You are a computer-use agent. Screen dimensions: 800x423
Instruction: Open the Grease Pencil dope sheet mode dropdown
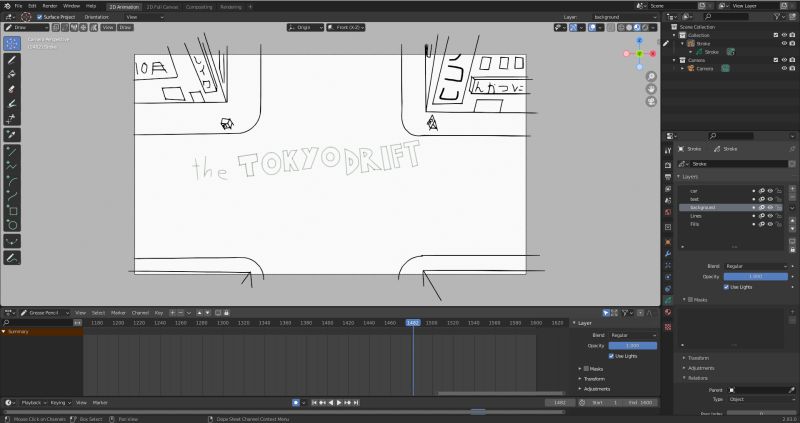pos(45,313)
